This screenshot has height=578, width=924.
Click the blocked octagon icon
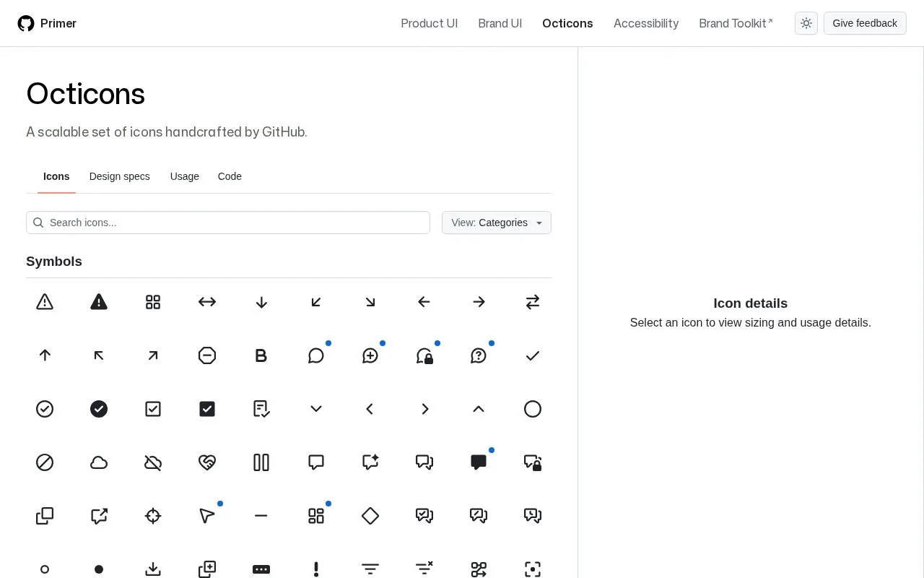tap(207, 355)
